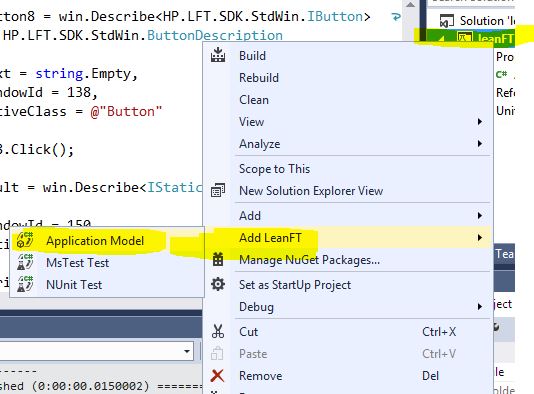Open the Add submenu arrow
The height and width of the screenshot is (394, 534).
coord(480,215)
